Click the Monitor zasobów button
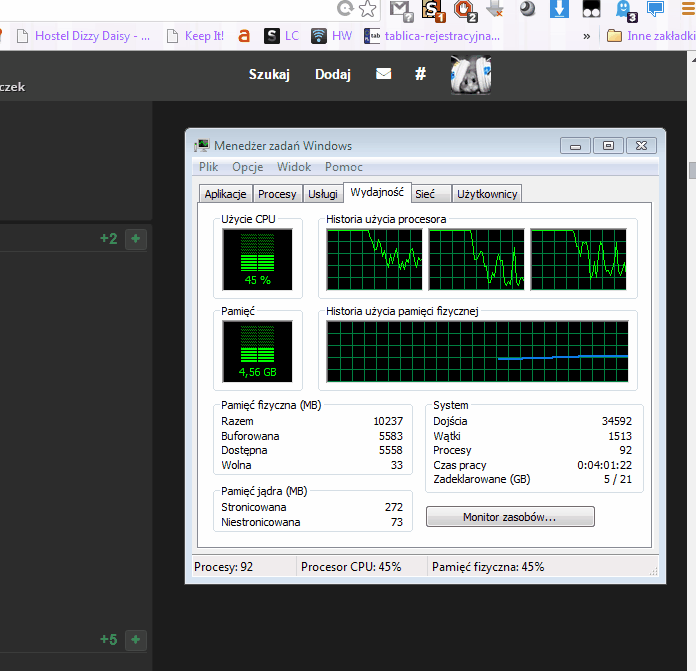 click(510, 517)
